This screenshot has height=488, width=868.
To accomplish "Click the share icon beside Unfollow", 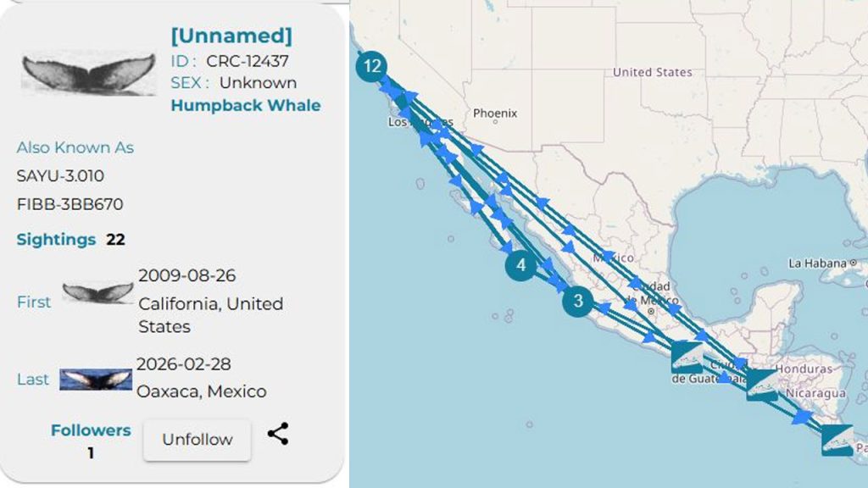I will [x=278, y=434].
